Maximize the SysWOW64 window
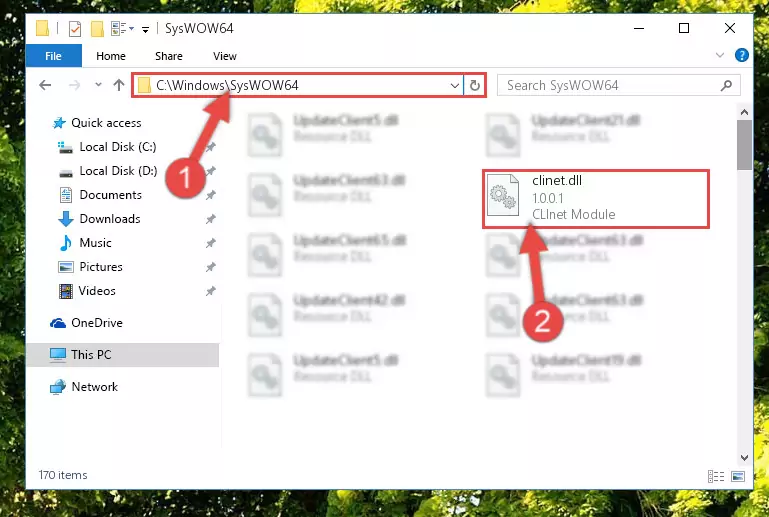This screenshot has width=769, height=517. point(684,28)
